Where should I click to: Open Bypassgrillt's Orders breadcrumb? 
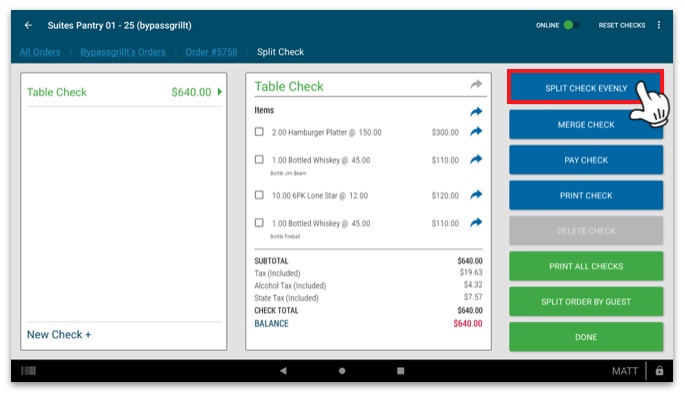[123, 52]
